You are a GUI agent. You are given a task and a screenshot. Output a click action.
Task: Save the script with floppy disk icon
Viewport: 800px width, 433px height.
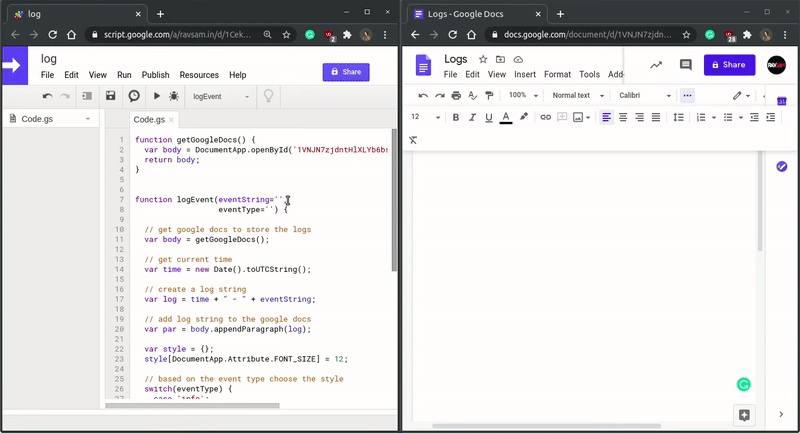coord(111,96)
